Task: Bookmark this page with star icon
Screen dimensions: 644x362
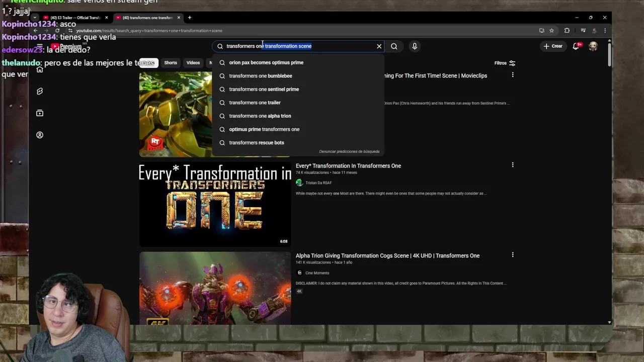Action: point(551,31)
